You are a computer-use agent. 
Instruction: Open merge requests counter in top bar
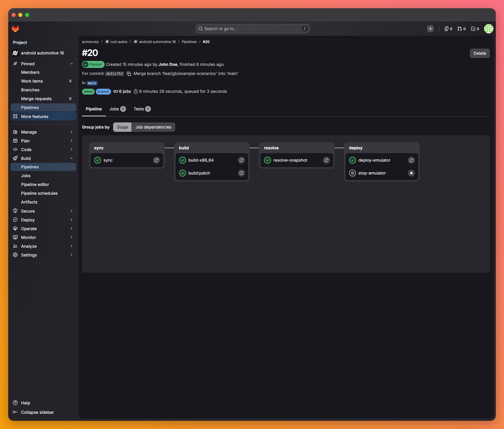(462, 29)
